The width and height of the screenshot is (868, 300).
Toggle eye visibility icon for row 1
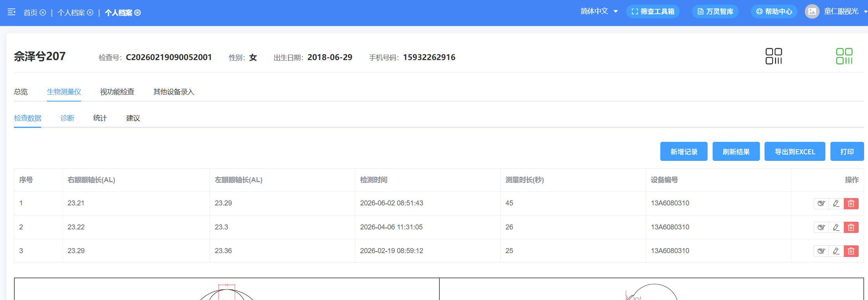coord(821,203)
